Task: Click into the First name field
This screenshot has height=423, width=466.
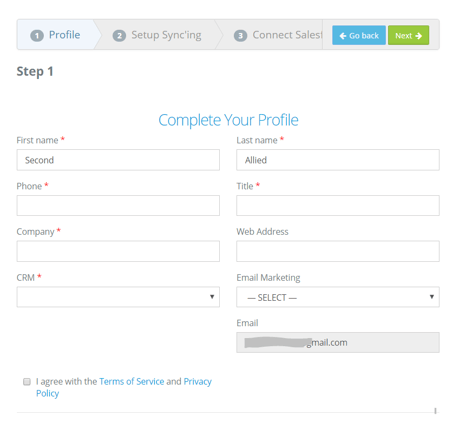Action: [x=118, y=160]
